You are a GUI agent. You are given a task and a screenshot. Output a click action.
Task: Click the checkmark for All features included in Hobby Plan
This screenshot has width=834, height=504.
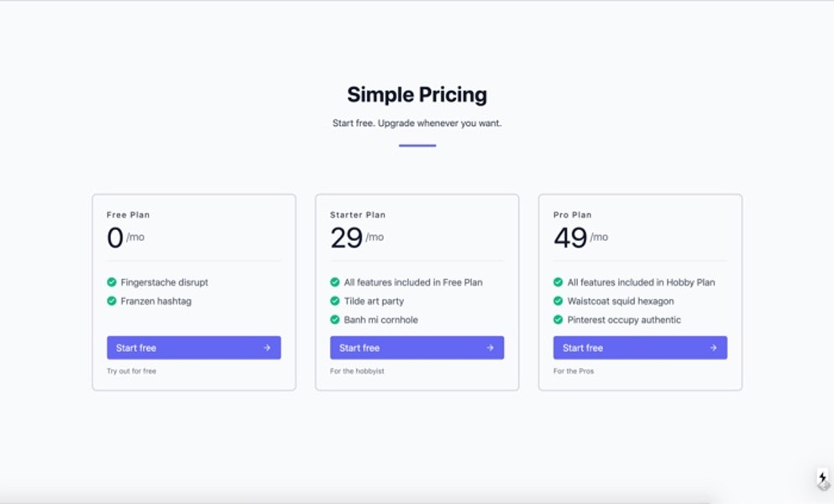click(x=557, y=282)
